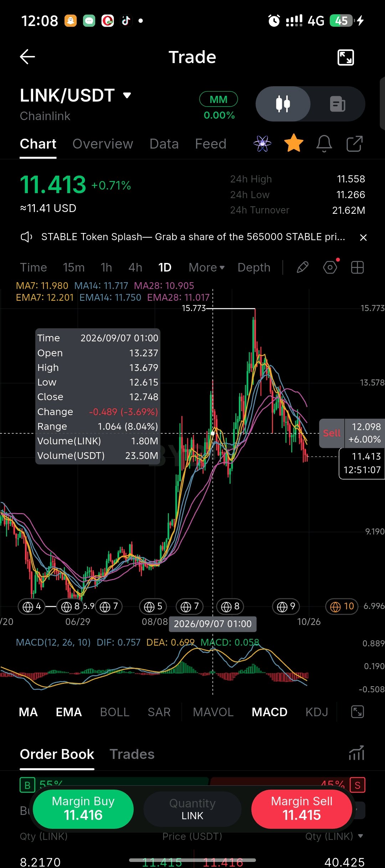Switch to the Overview tab

pyautogui.click(x=103, y=144)
